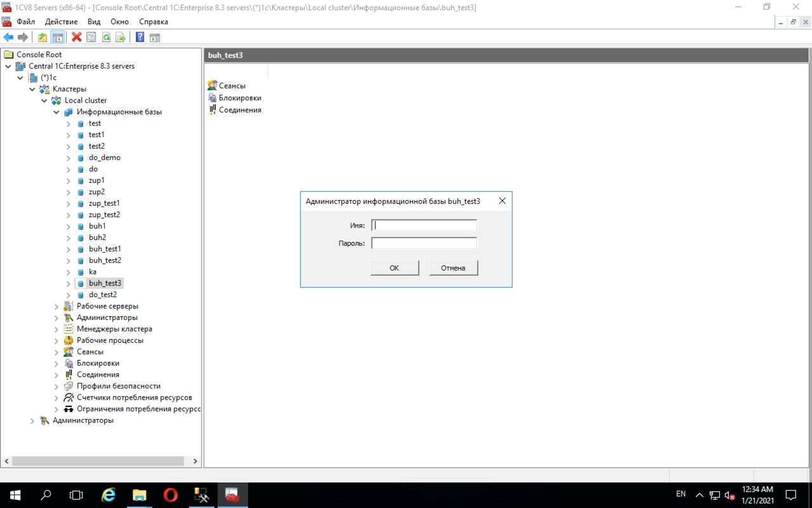Screen dimensions: 812x508
Task: Expand the Рабочие серверы node
Action: pos(56,306)
